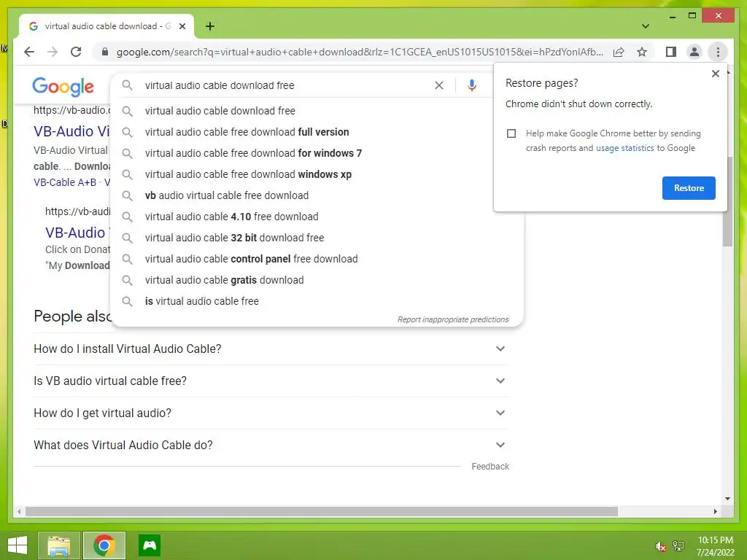Open the indented VB-Audio result title

pos(75,233)
